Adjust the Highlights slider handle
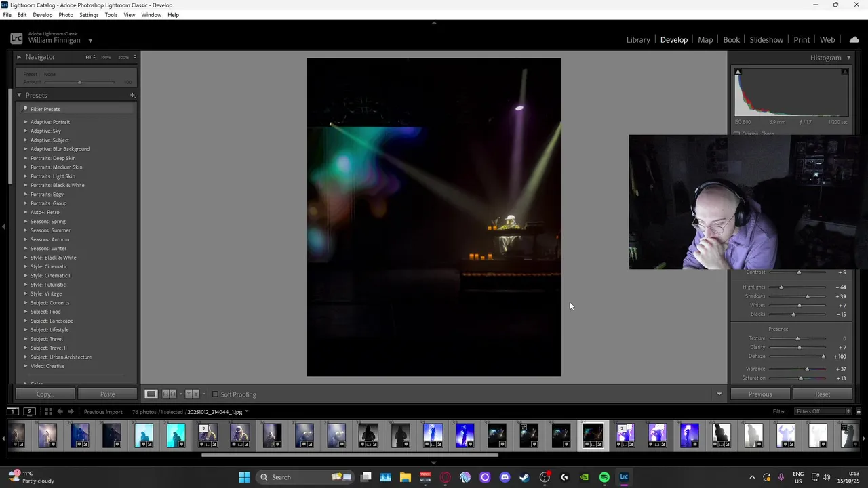 (781, 287)
